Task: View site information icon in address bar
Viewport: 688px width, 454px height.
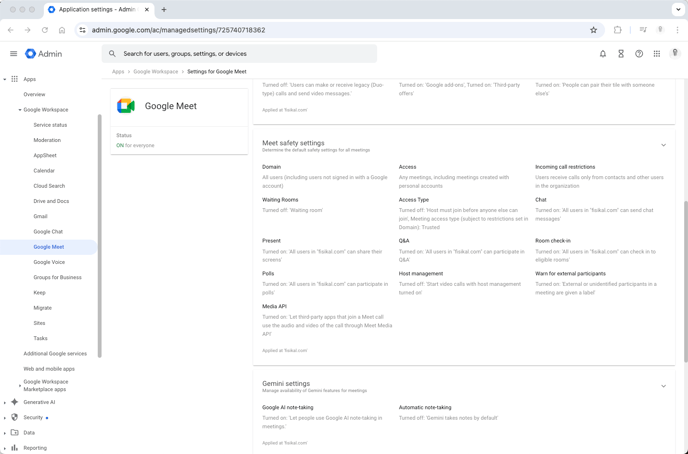Action: pyautogui.click(x=82, y=30)
